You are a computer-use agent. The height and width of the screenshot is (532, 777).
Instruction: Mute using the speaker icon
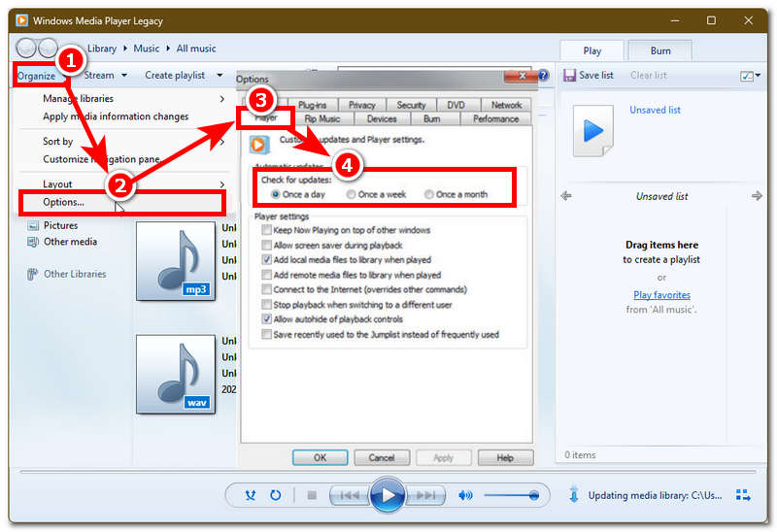coord(465,495)
